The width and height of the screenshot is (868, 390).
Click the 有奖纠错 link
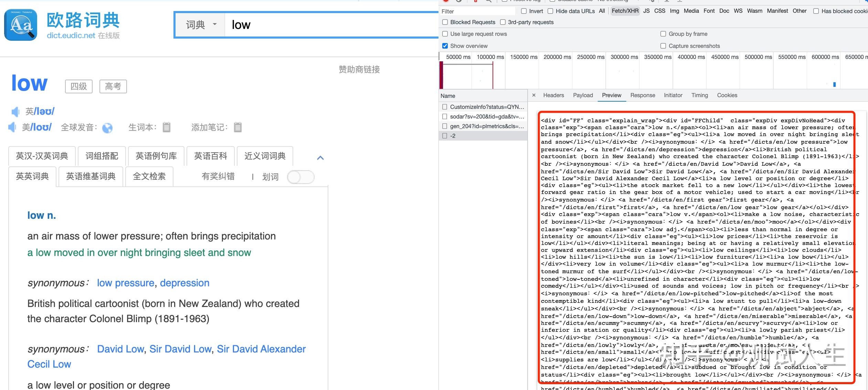[218, 176]
